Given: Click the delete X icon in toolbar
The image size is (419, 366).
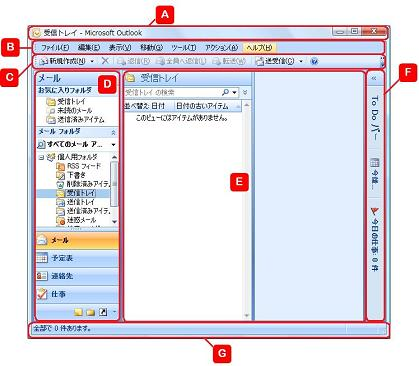Looking at the screenshot, I should [105, 61].
